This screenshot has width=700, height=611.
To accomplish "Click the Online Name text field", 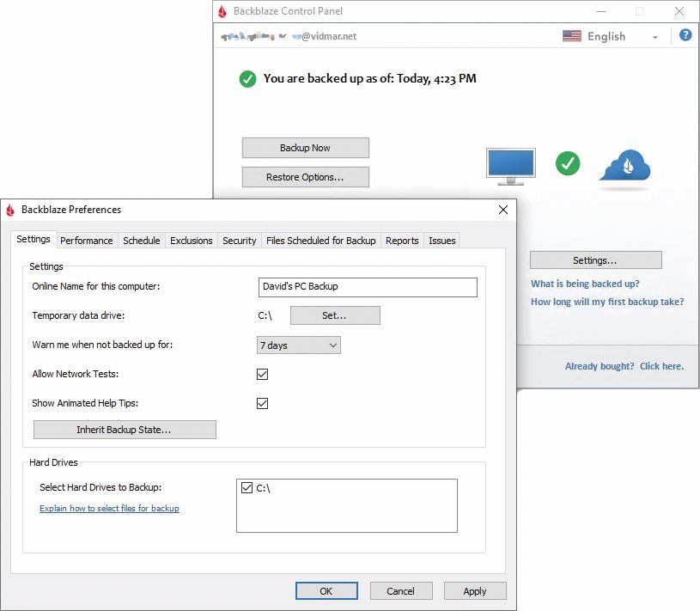I will pos(368,287).
